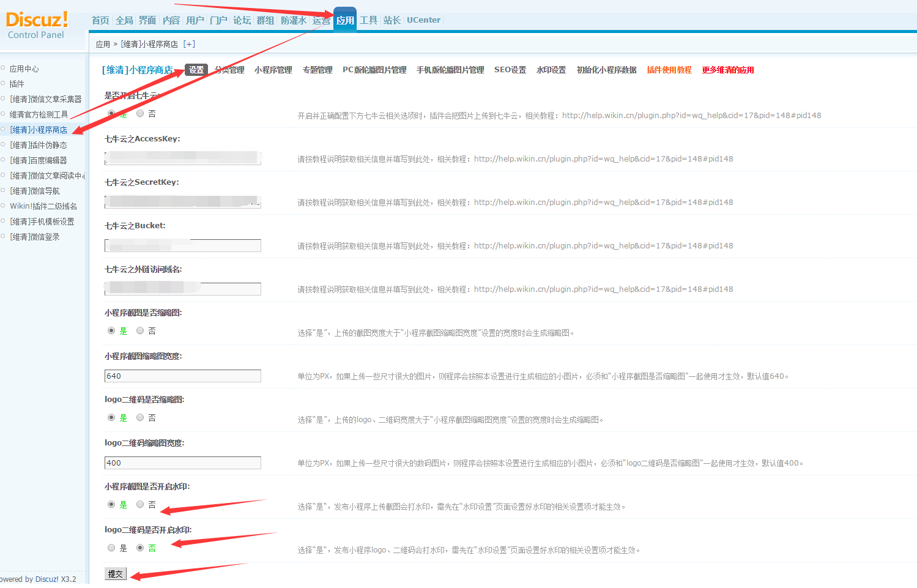Select 是 for enabling 七牛云
The width and height of the screenshot is (917, 588).
pos(111,113)
